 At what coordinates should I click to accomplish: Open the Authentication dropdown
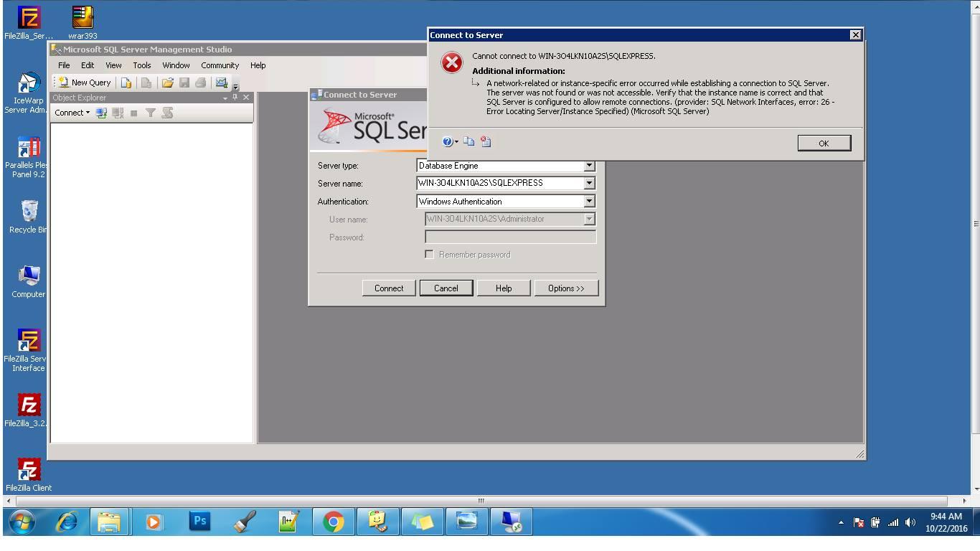(590, 202)
